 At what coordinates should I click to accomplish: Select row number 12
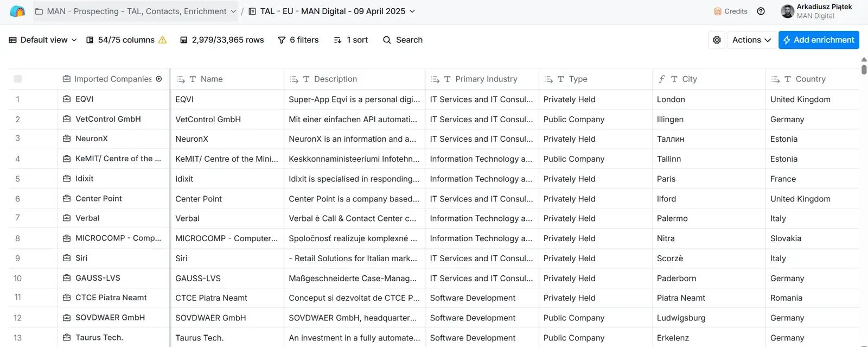[x=17, y=318]
